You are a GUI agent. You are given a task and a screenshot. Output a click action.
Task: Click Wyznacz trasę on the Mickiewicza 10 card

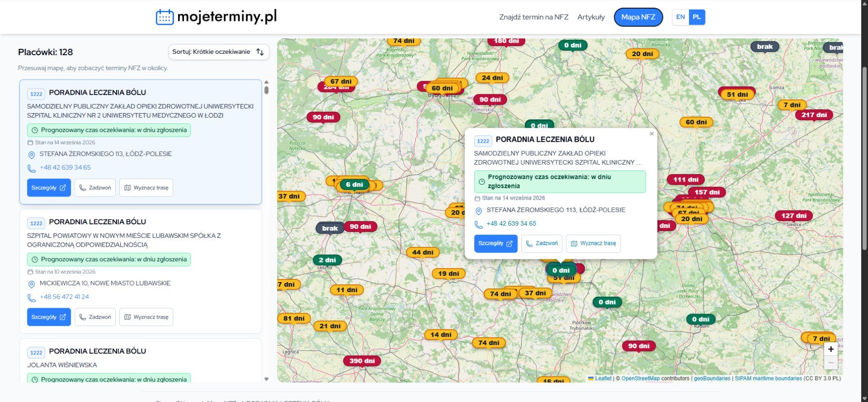pyautogui.click(x=146, y=317)
